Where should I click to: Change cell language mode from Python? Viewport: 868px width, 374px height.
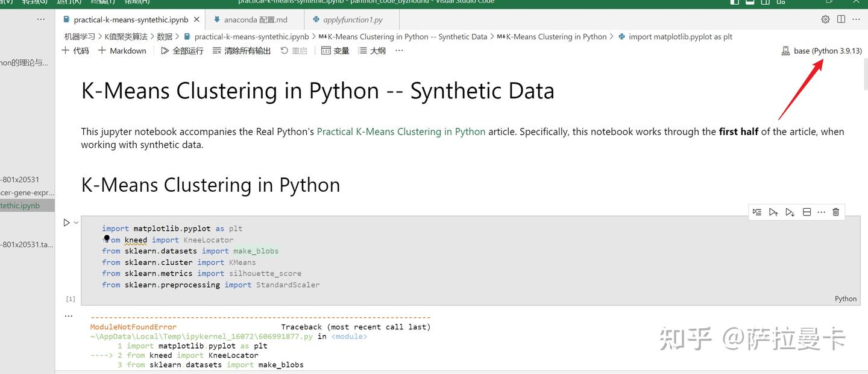(845, 299)
